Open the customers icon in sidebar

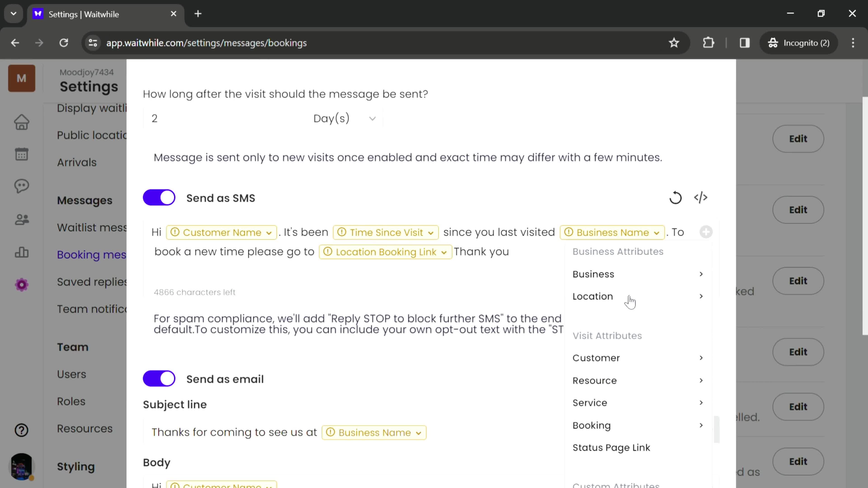pyautogui.click(x=21, y=220)
